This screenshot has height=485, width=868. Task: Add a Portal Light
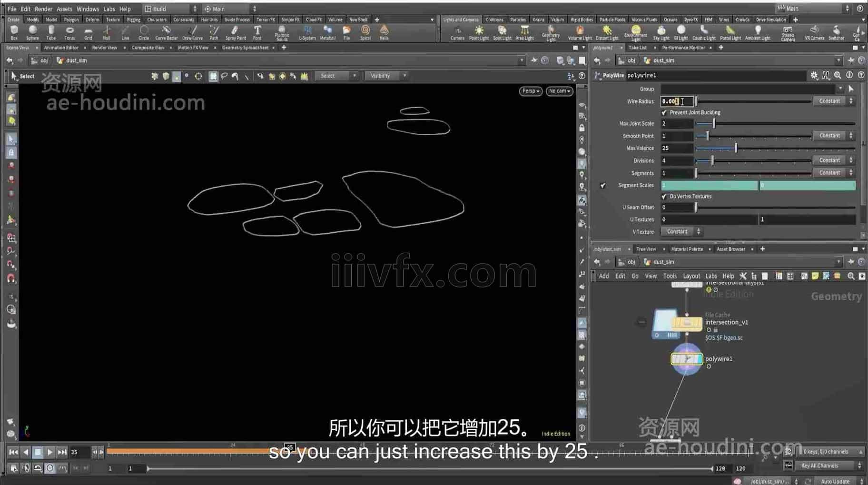coord(730,32)
